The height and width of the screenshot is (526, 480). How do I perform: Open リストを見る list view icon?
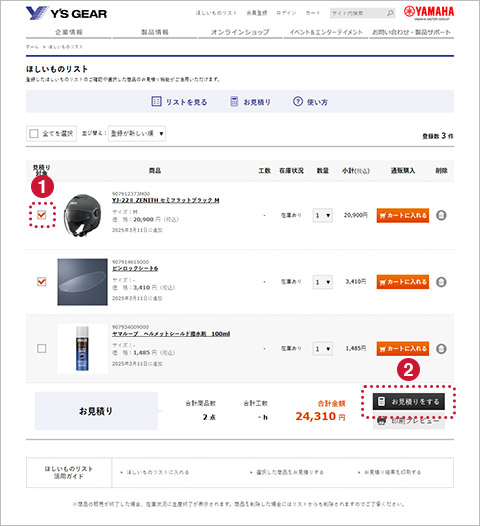coord(156,101)
